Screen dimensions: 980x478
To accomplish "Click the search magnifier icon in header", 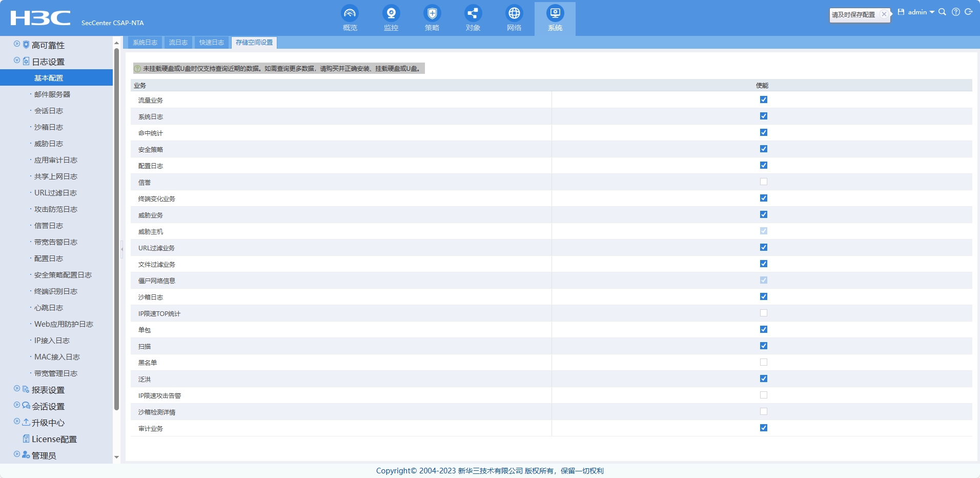I will click(942, 12).
